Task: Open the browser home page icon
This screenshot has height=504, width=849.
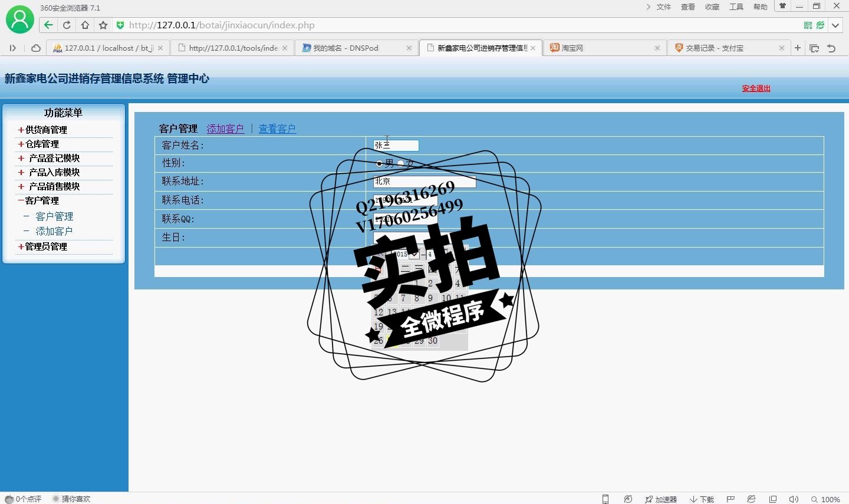Action: 85,25
